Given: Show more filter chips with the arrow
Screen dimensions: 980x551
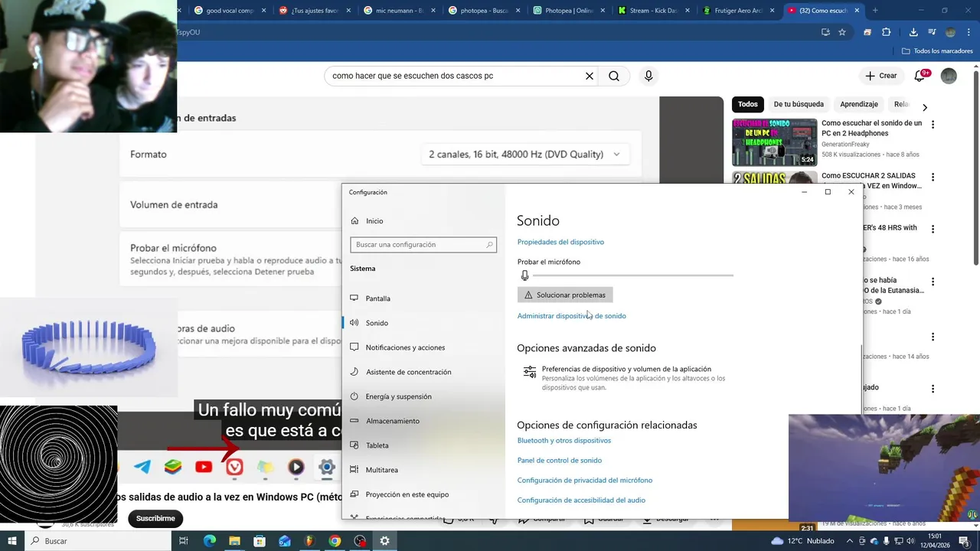Looking at the screenshot, I should tap(924, 108).
